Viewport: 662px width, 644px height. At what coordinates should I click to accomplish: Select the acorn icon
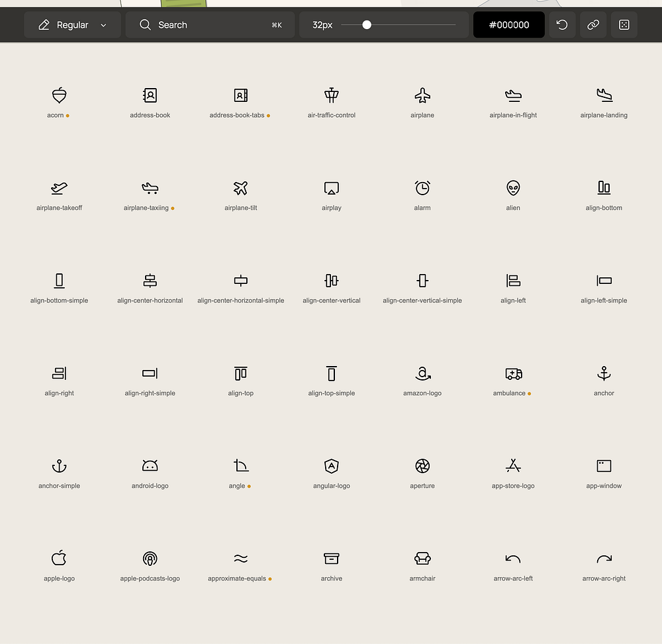(x=59, y=95)
